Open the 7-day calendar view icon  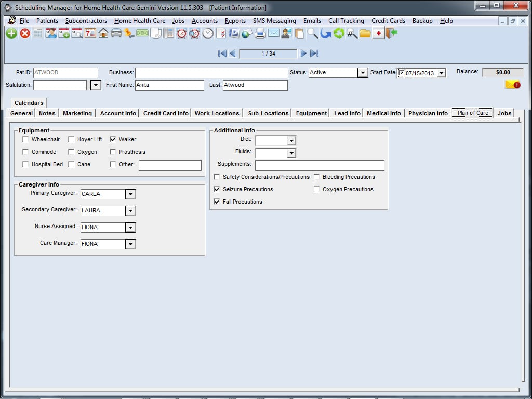coord(90,33)
